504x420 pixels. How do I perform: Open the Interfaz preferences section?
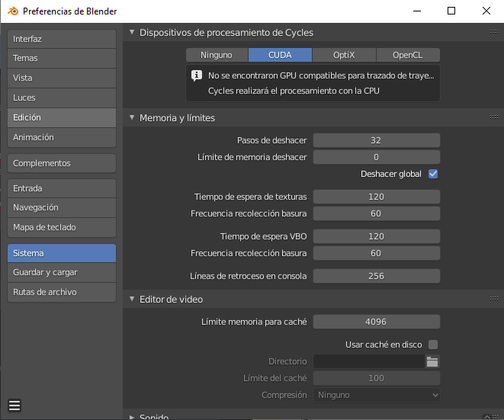pyautogui.click(x=62, y=39)
